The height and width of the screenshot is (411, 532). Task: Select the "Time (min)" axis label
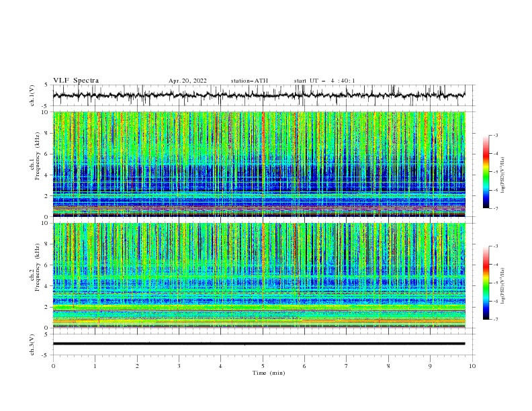[x=269, y=373]
